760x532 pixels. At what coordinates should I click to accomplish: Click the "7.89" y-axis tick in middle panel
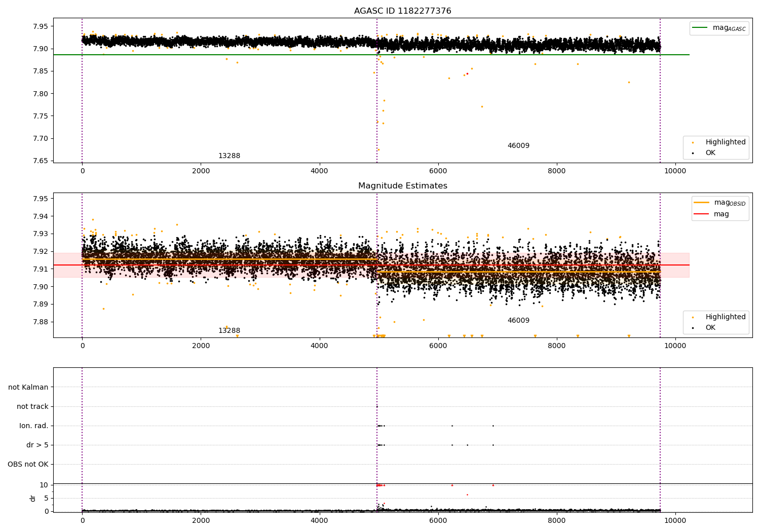[x=40, y=305]
